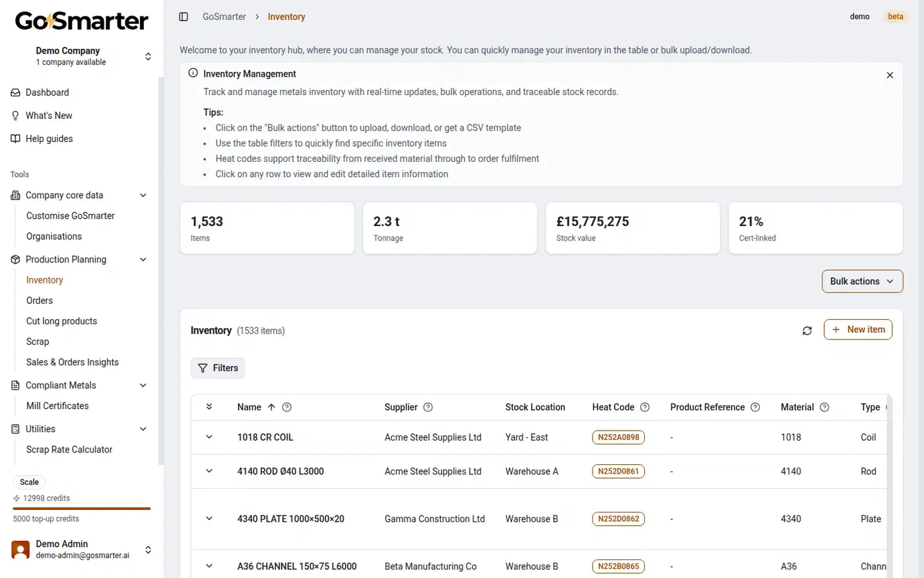Open the Bulk actions dropdown
The image size is (924, 578).
point(862,281)
